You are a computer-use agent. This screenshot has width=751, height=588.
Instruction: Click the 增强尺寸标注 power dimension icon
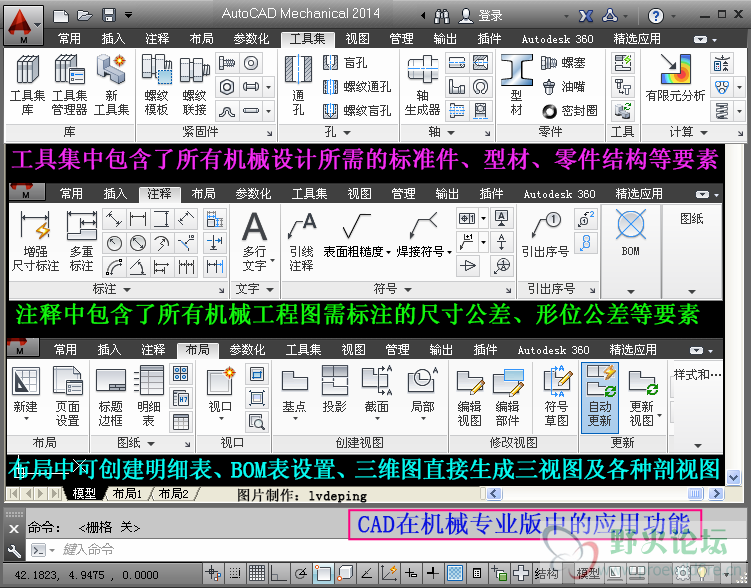pos(35,241)
